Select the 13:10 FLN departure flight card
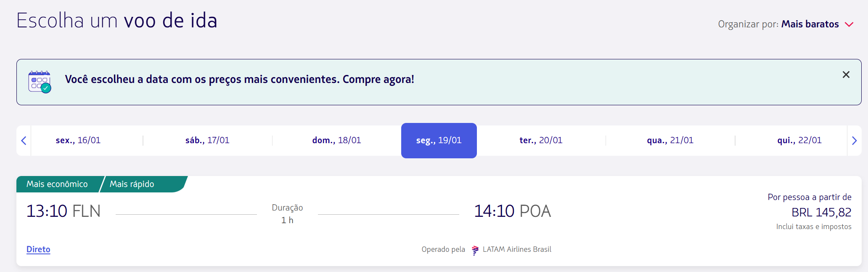The height and width of the screenshot is (272, 868). coord(439,221)
